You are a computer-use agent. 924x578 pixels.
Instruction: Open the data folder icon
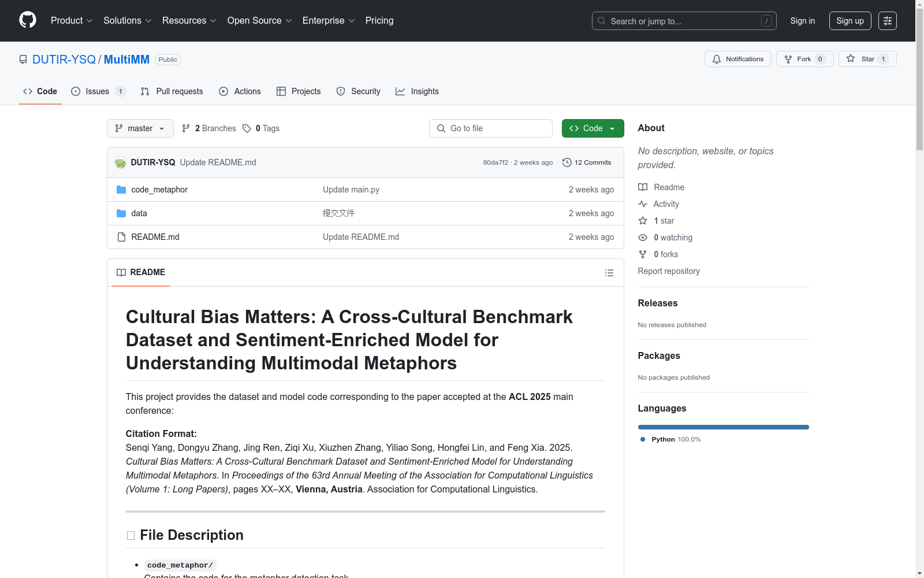click(121, 213)
